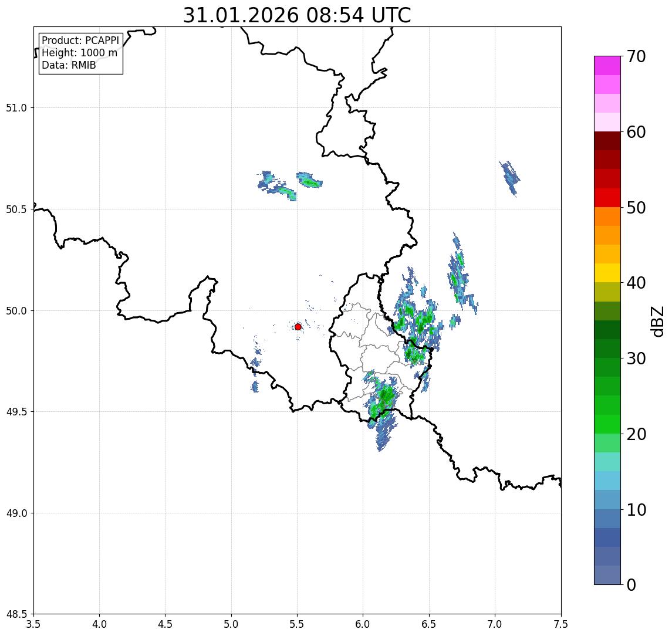Image resolution: width=672 pixels, height=636 pixels.
Task: Click the latitude axis label 50.0
Action: point(16,310)
